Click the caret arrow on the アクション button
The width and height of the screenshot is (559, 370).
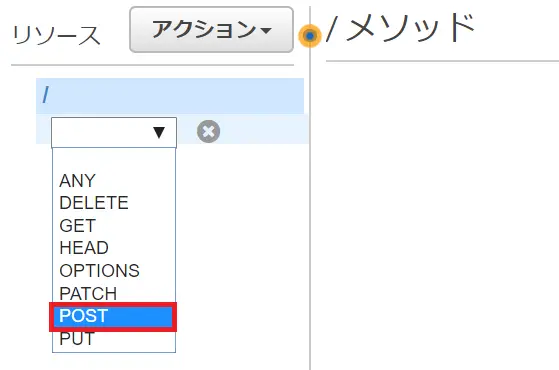(266, 31)
